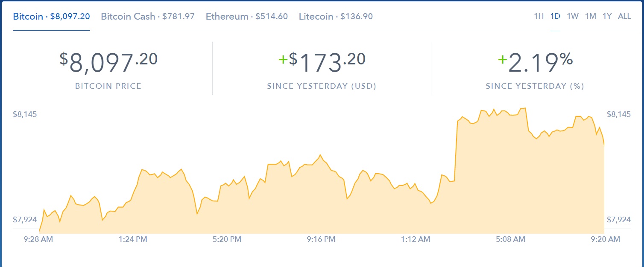Image resolution: width=644 pixels, height=267 pixels.
Task: Display ALL time price history
Action: tap(624, 17)
